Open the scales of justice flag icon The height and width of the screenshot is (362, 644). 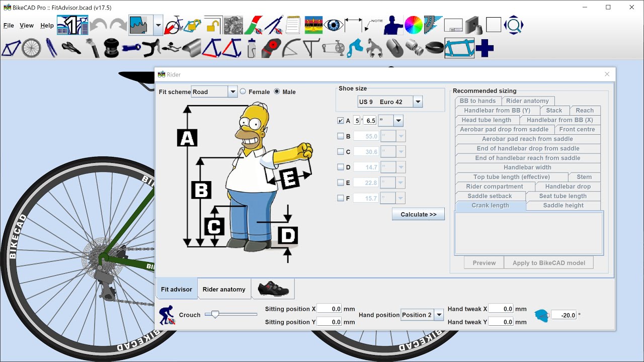click(313, 25)
